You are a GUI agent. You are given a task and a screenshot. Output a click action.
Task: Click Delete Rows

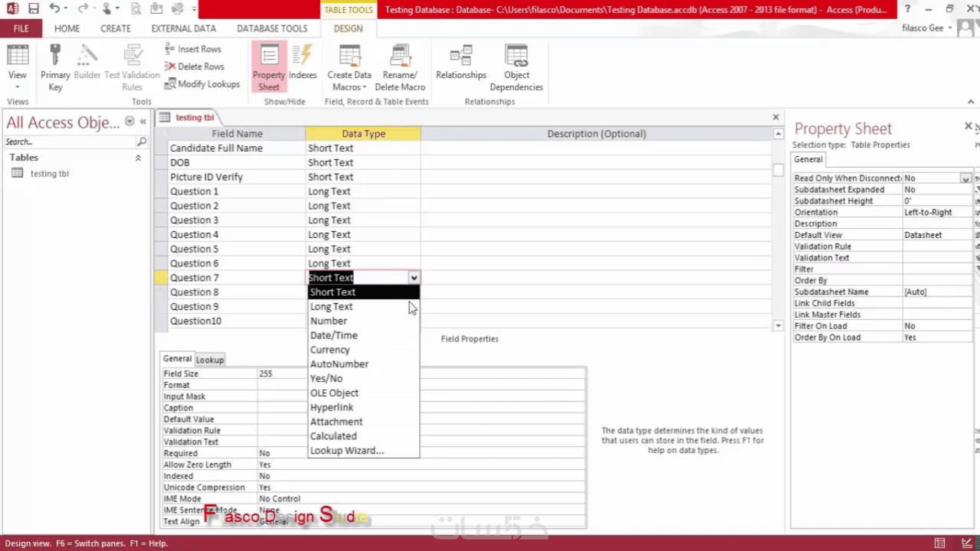click(195, 66)
